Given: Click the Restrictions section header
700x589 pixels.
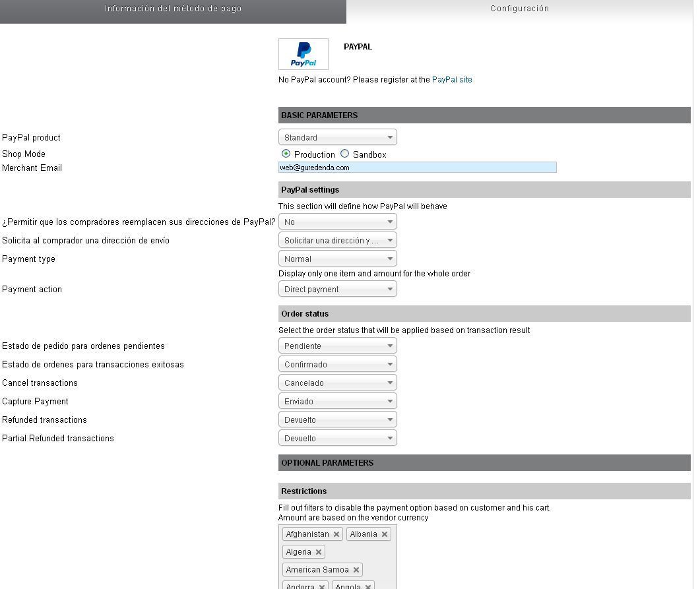Looking at the screenshot, I should (484, 491).
